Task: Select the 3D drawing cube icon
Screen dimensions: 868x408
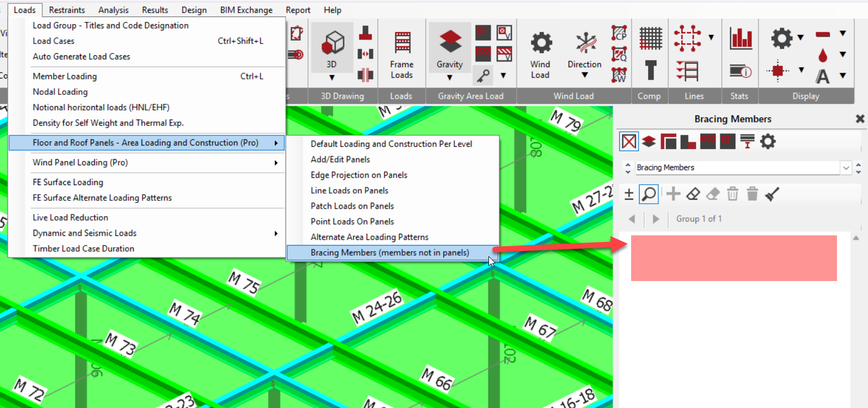Action: pyautogui.click(x=332, y=43)
